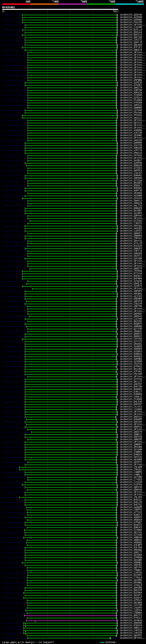Click the purple alignment bar for Q00WJ6
146x644 pixels.
[x=72, y=620]
